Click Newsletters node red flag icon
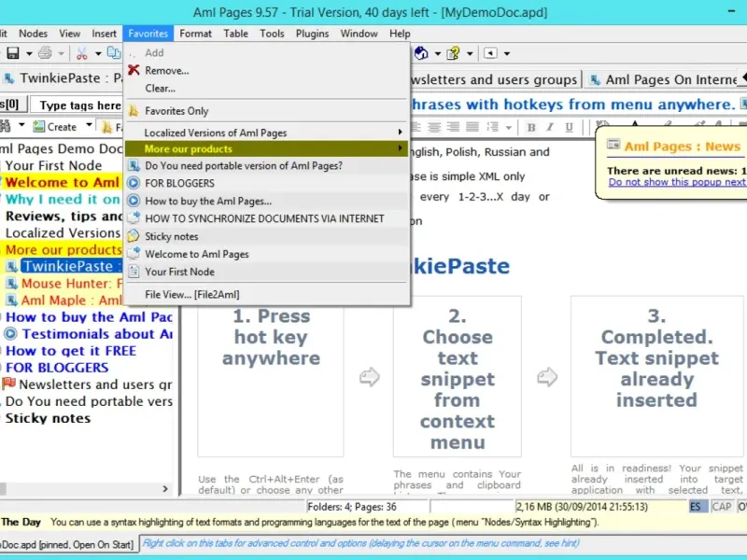Screen dimensions: 747x560 coord(9,384)
